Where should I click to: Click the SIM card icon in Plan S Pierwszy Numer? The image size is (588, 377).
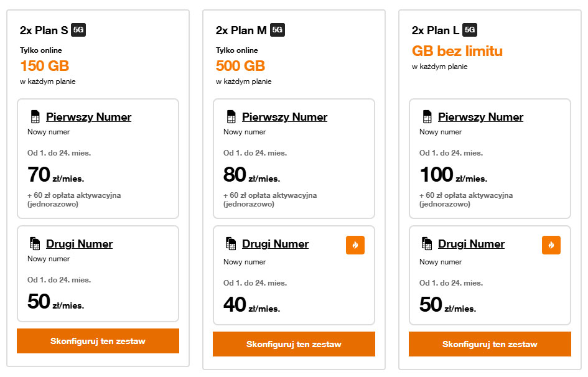coord(35,117)
